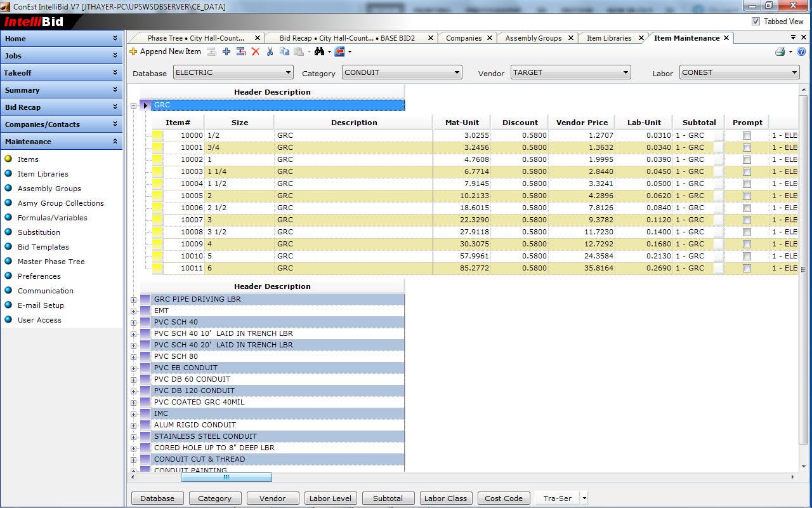Viewport: 812px width, 508px height.
Task: Tick the Prompt checkbox for item 10011
Action: pyautogui.click(x=747, y=268)
